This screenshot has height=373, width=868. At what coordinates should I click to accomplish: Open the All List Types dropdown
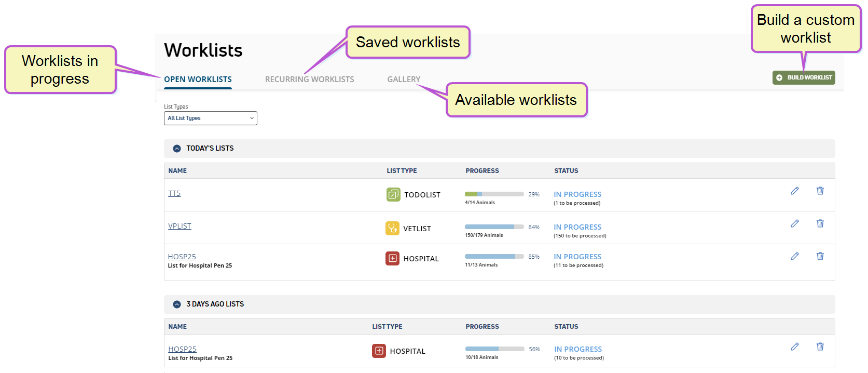pos(211,118)
